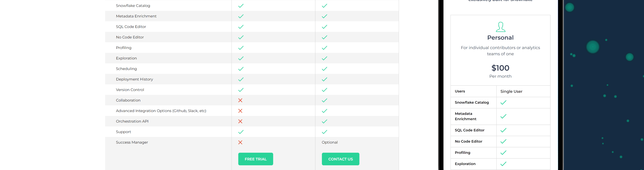Click the Metadata Enrichment label in the wide table
Screen dimensions: 644x170
click(136, 16)
